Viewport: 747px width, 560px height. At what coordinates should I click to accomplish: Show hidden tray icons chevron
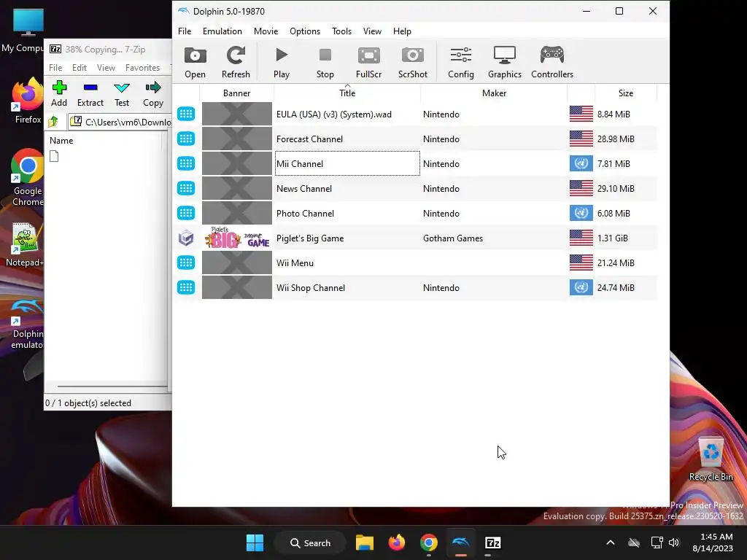pos(611,542)
